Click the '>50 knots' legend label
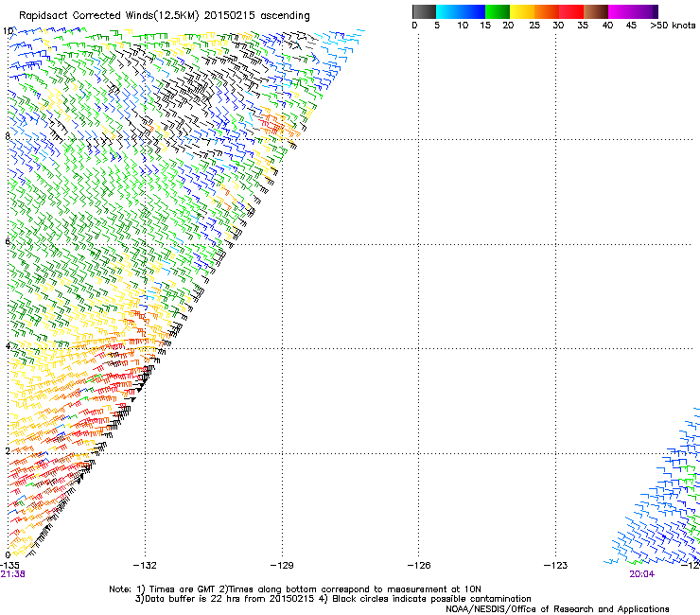Viewport: 700px width, 615px height. tap(673, 26)
